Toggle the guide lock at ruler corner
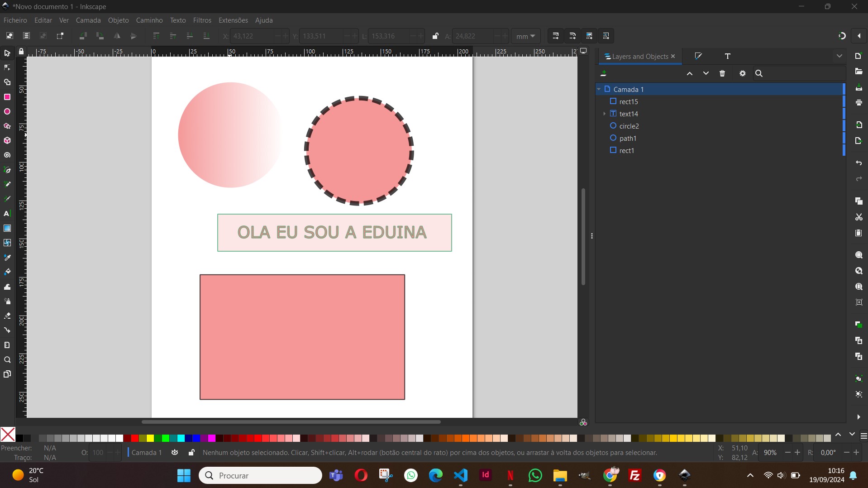The image size is (868, 488). point(21,52)
